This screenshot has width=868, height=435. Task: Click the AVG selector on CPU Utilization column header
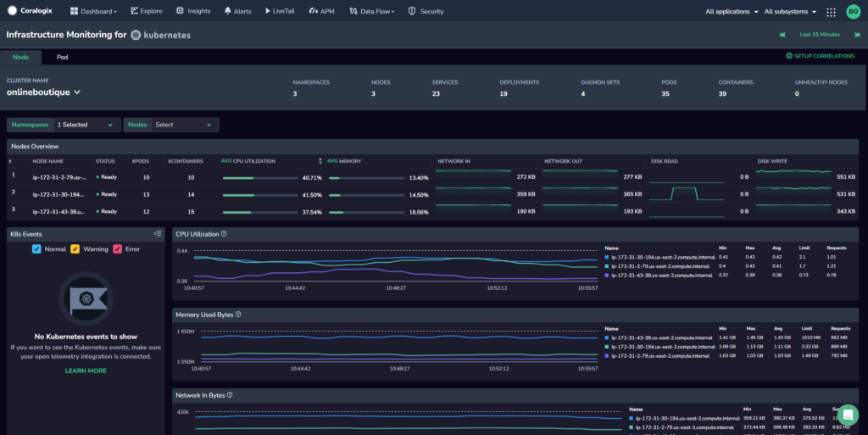click(225, 161)
